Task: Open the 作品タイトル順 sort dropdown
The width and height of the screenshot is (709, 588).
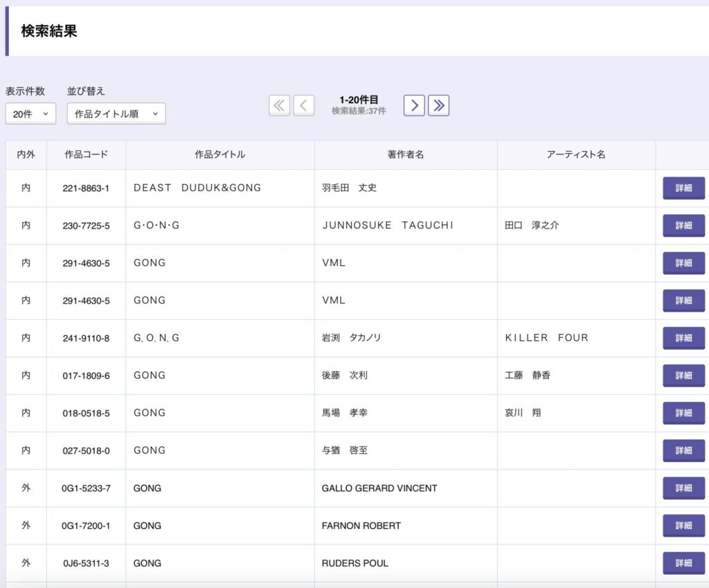Action: (x=116, y=114)
